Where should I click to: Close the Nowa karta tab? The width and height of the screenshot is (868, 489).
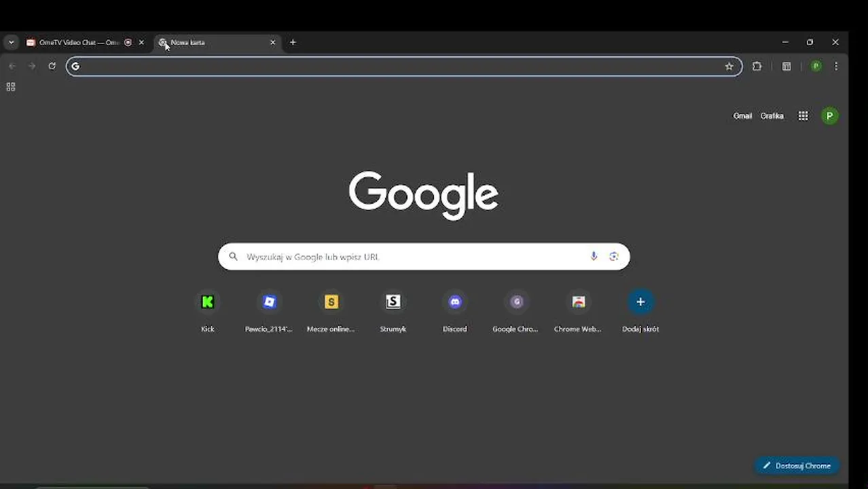(273, 42)
